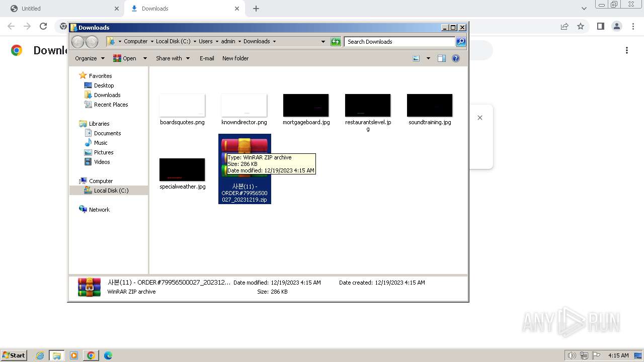
Task: Expand the Open button dropdown arrow
Action: pyautogui.click(x=145, y=58)
